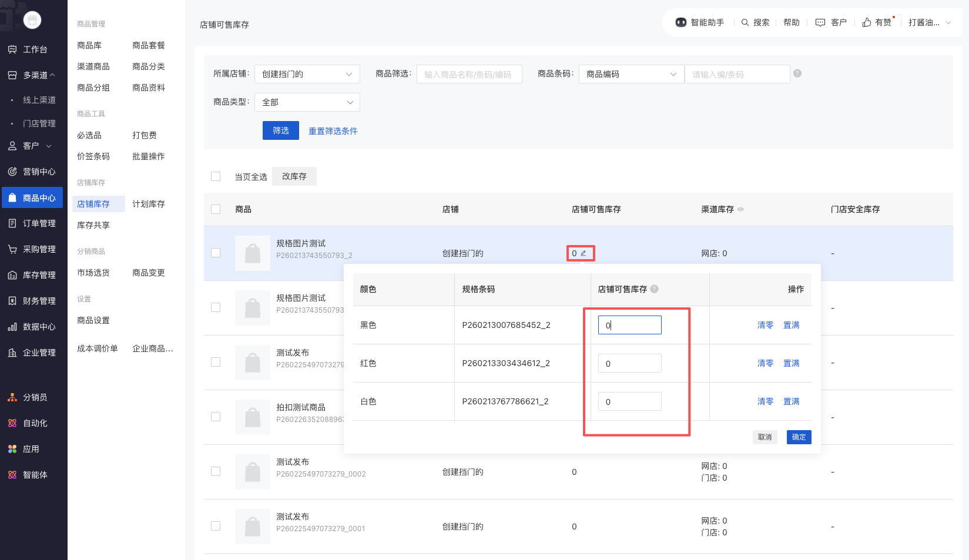969x560 pixels.
Task: Tick the table header select-all checkbox
Action: pyautogui.click(x=216, y=209)
